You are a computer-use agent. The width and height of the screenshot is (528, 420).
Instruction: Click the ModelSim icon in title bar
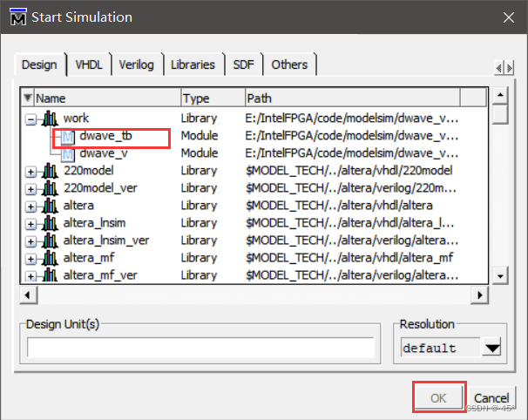pos(18,17)
